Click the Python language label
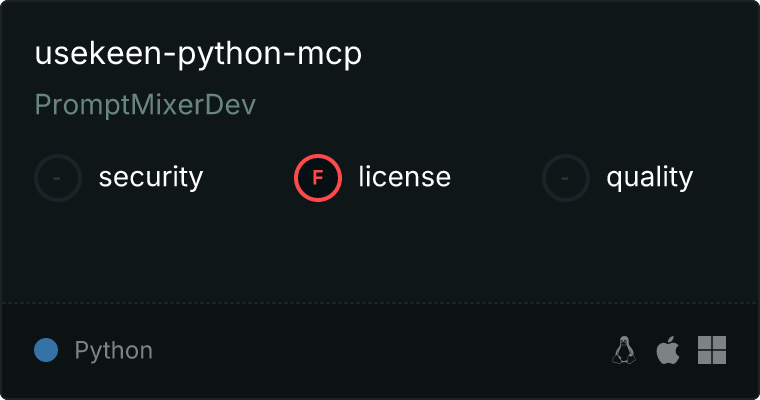The height and width of the screenshot is (400, 760). click(x=114, y=351)
